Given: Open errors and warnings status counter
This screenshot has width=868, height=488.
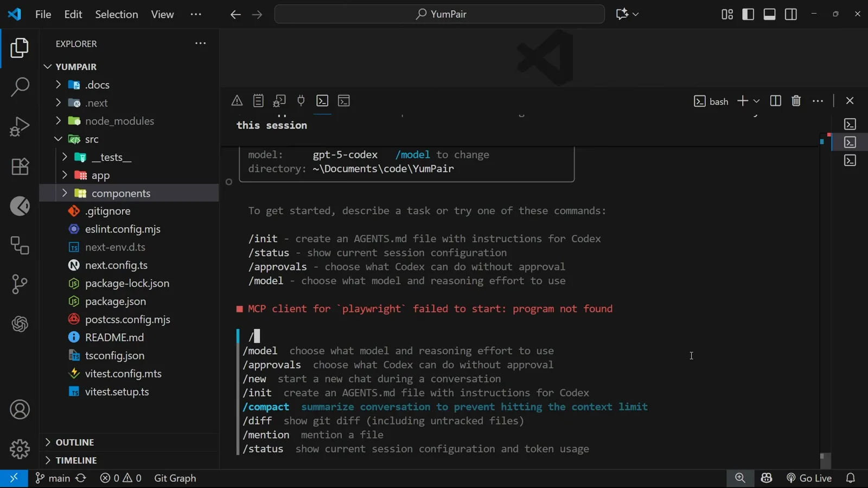Looking at the screenshot, I should [x=120, y=478].
